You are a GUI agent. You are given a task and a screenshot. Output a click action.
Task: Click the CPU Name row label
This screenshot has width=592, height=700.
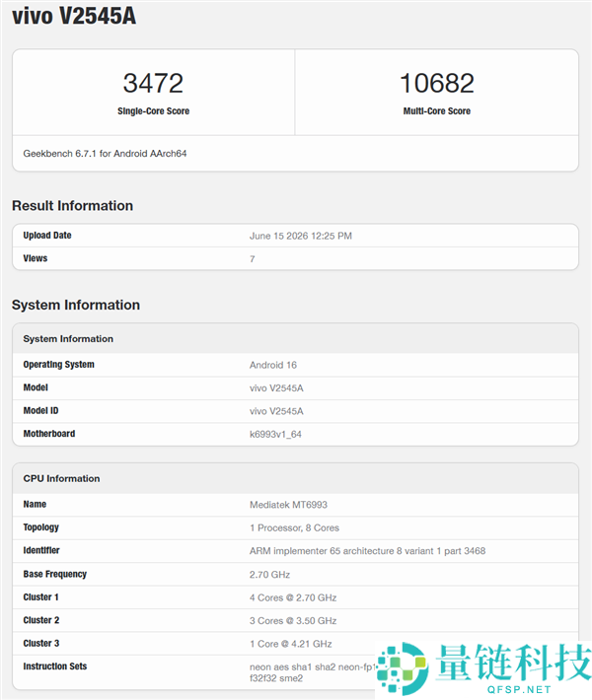[35, 504]
